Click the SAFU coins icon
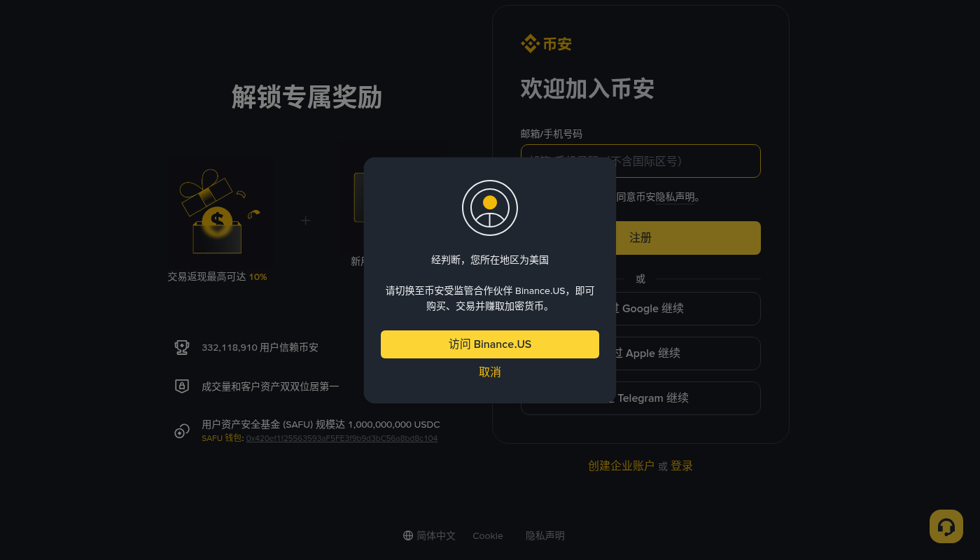Screen dimensions: 980x560 click(182, 430)
